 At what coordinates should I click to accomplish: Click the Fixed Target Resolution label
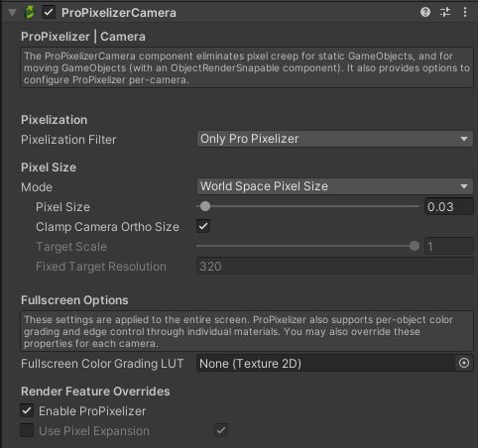101,267
